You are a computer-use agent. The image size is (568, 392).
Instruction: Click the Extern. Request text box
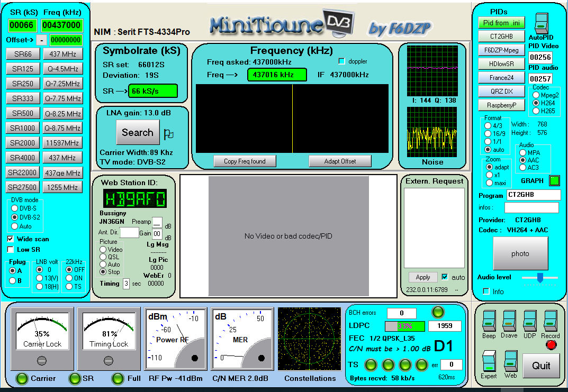coord(434,227)
